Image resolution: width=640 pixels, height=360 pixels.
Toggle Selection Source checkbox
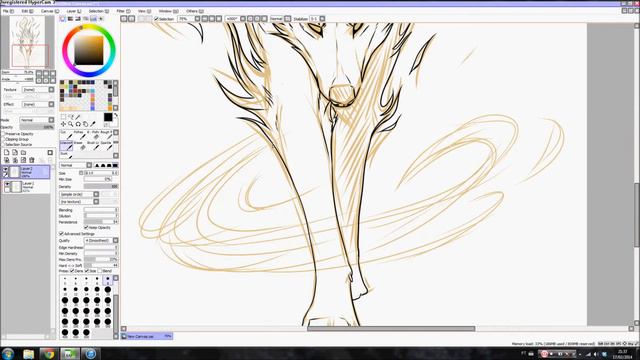tap(4, 144)
